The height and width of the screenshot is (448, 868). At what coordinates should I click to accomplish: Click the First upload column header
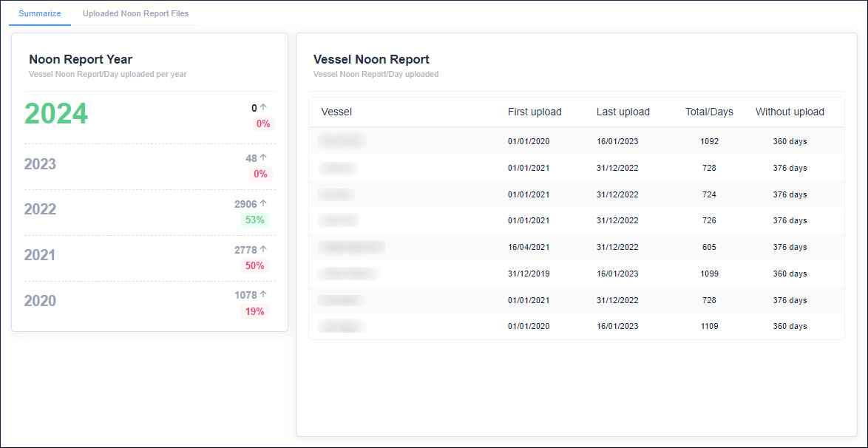pyautogui.click(x=535, y=112)
